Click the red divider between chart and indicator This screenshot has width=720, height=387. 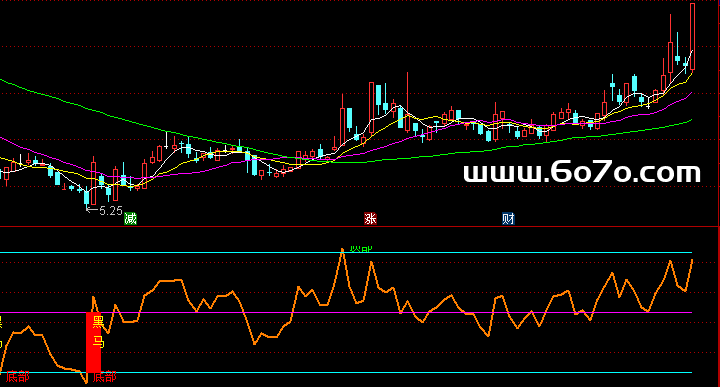pos(360,226)
